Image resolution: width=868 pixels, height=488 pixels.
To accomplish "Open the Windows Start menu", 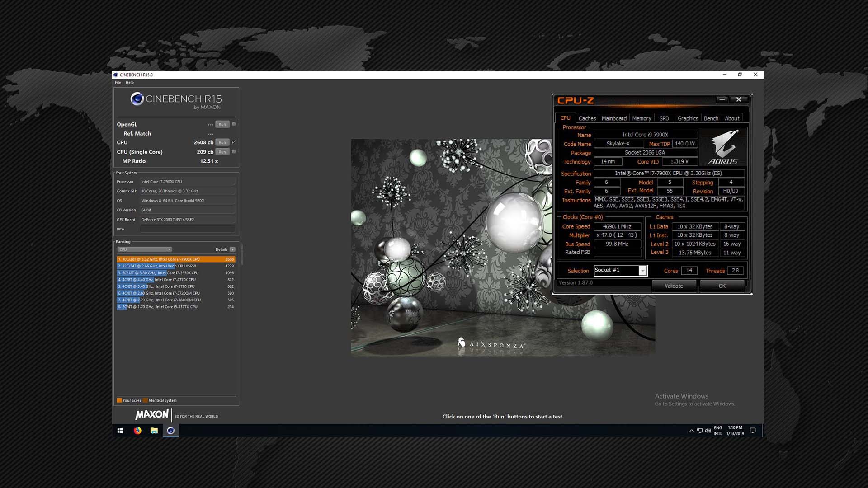I will coord(120,431).
